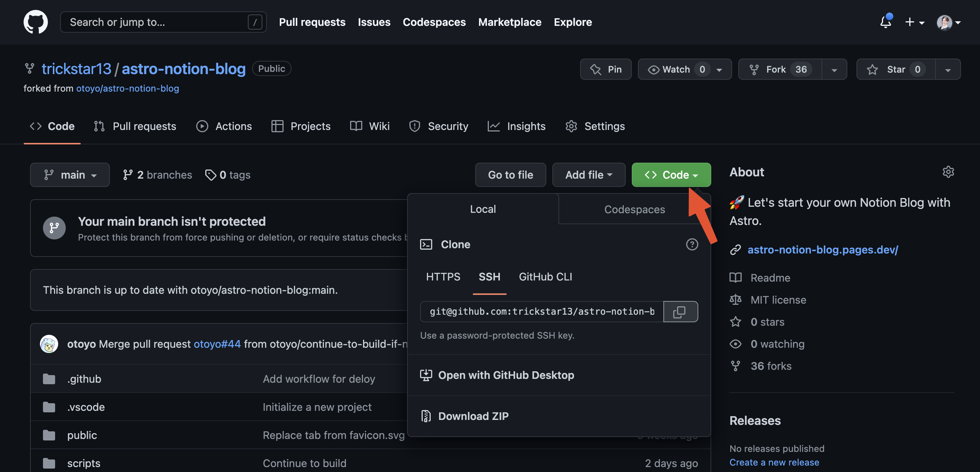Click the SSH URL text field

click(x=542, y=312)
